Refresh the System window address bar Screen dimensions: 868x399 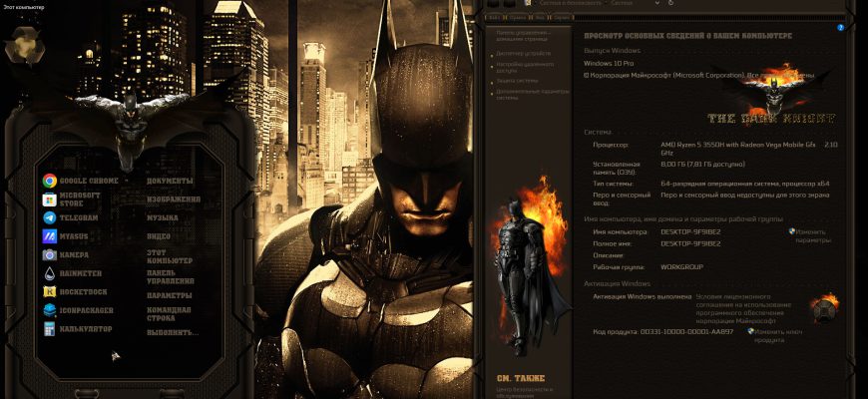pyautogui.click(x=670, y=3)
